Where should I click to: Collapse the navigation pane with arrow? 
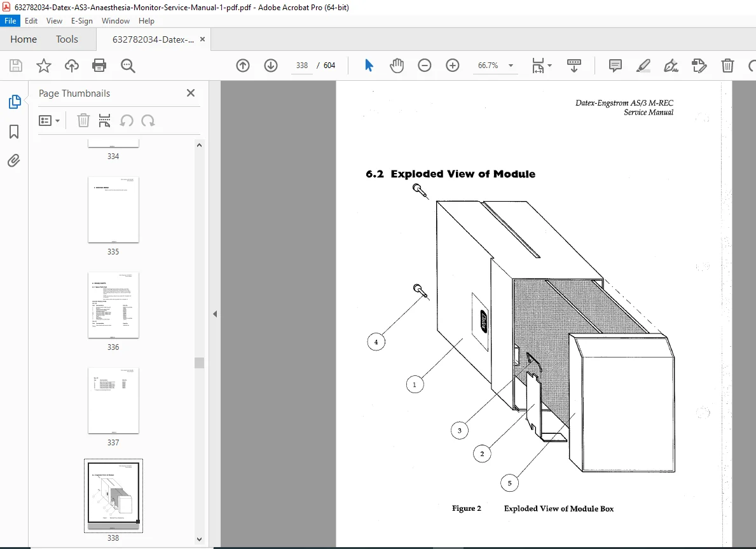click(215, 314)
